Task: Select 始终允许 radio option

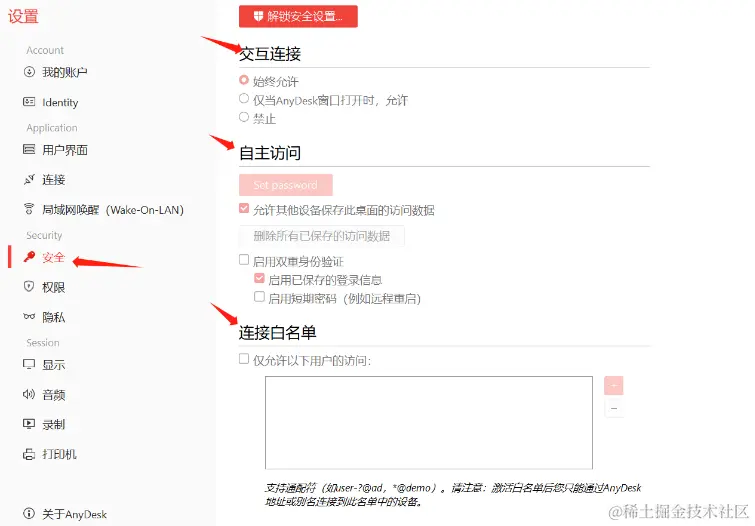Action: pos(244,79)
